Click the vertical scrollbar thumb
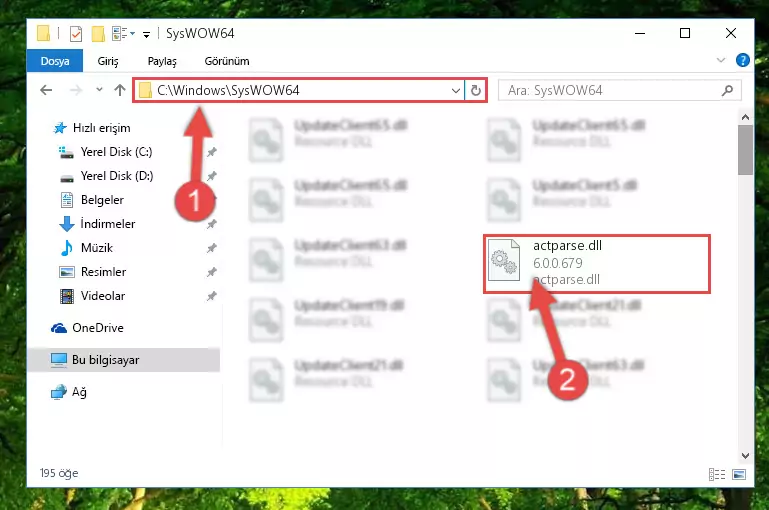The width and height of the screenshot is (769, 510). [x=745, y=150]
